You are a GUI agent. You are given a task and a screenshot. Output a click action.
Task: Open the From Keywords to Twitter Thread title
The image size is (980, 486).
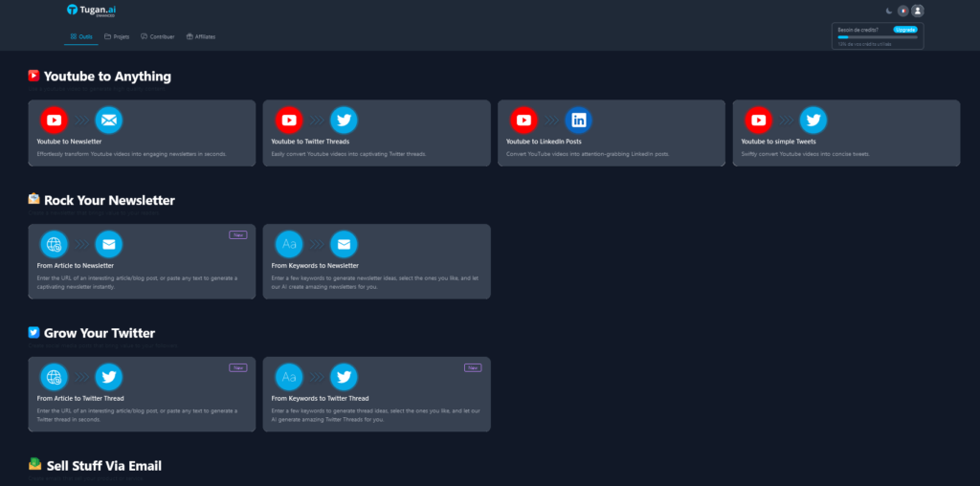coord(320,398)
